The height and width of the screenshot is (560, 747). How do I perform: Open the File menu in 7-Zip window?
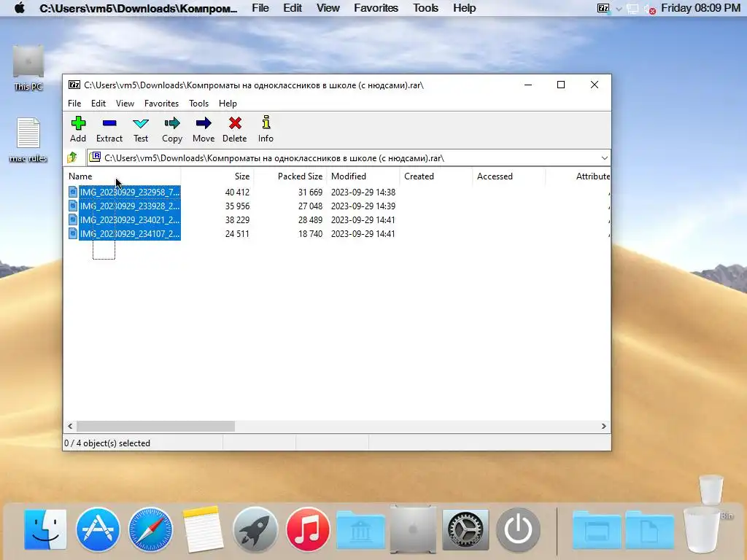74,104
